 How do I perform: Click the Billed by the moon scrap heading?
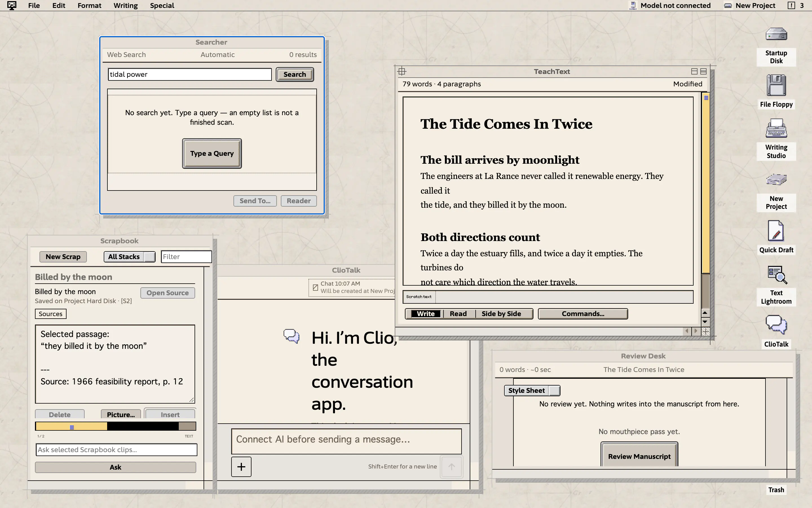74,277
